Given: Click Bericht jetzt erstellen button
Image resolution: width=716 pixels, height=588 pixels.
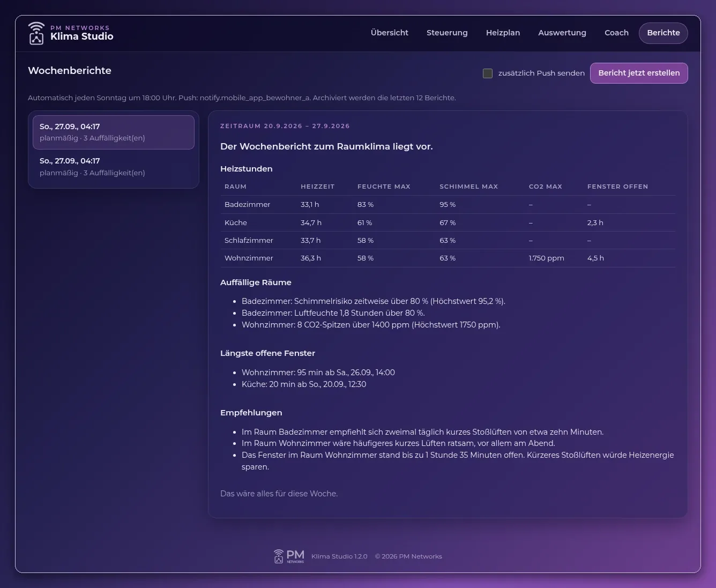Looking at the screenshot, I should 639,73.
